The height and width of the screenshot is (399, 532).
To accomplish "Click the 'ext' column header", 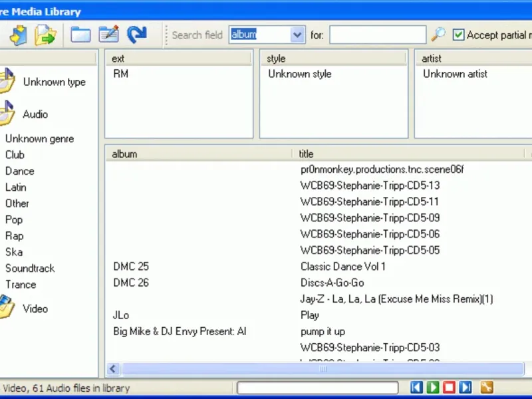I will pyautogui.click(x=178, y=59).
